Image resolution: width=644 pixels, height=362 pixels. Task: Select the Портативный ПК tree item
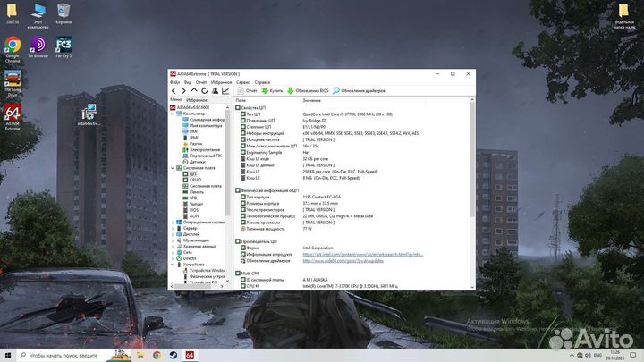pyautogui.click(x=202, y=156)
